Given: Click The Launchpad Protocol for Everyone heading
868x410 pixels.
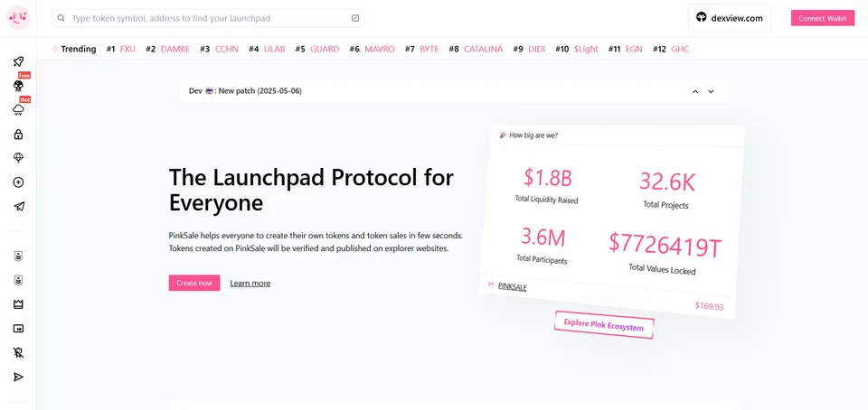Looking at the screenshot, I should click(311, 190).
